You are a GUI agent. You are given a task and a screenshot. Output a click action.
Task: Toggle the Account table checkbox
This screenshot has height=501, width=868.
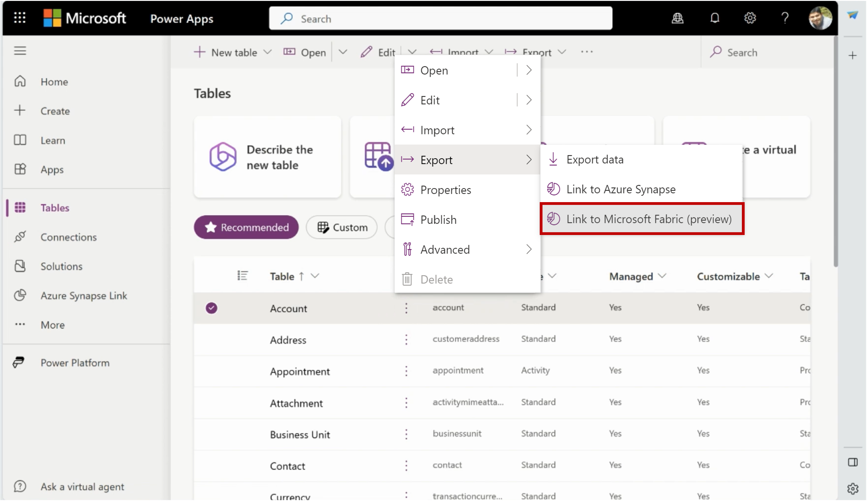coord(212,308)
